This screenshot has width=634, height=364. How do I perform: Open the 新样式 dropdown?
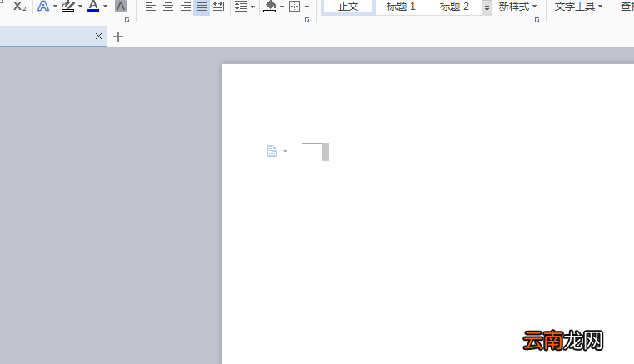click(x=517, y=7)
